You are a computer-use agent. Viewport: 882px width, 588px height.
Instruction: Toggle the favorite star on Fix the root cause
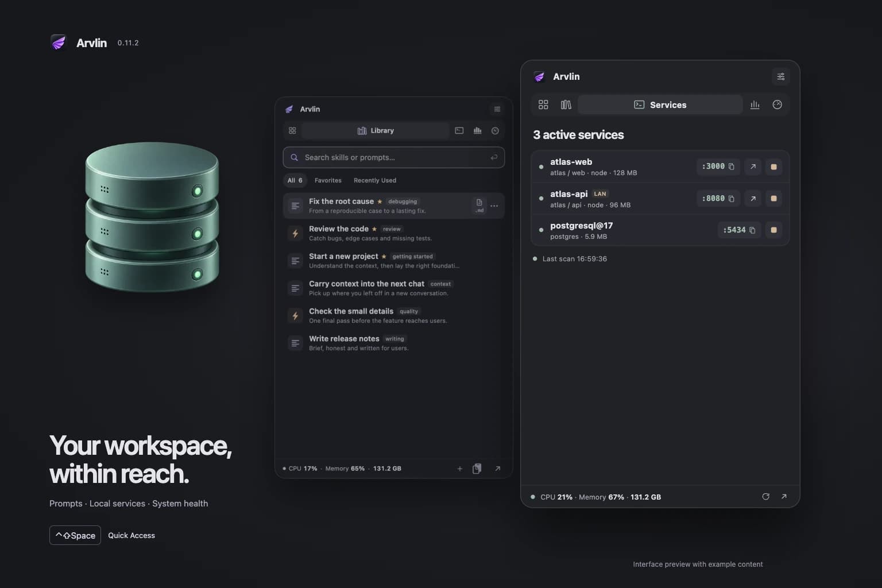[380, 202]
